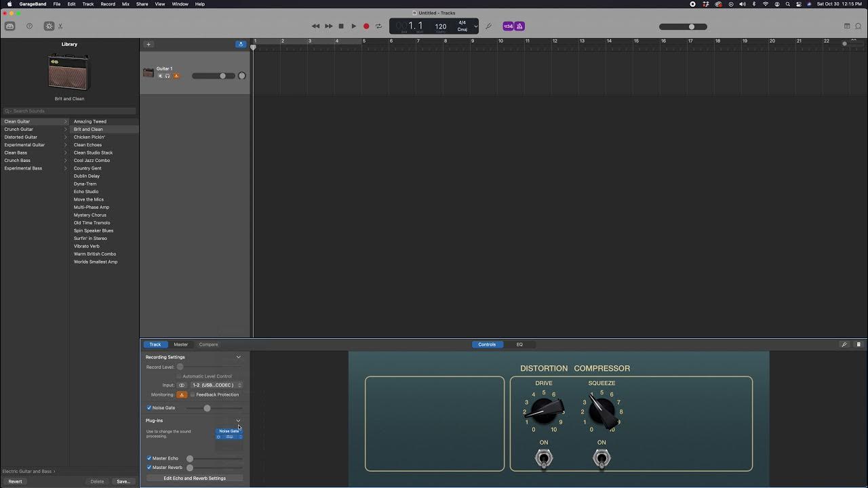The width and height of the screenshot is (868, 488).
Task: Open the display mode dropdown arrow in LCD
Action: tap(475, 26)
